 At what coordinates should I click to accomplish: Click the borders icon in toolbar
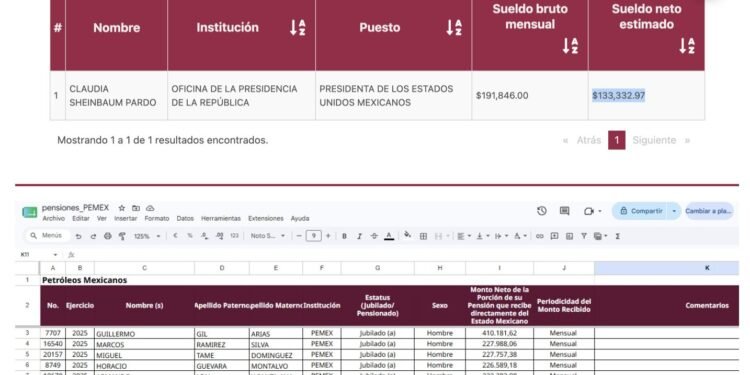pyautogui.click(x=423, y=236)
